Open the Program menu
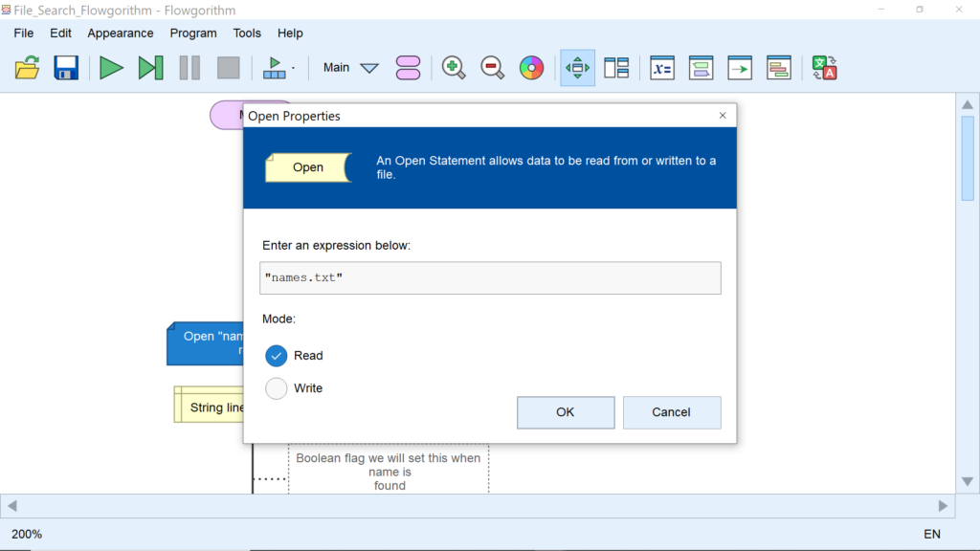 (193, 33)
